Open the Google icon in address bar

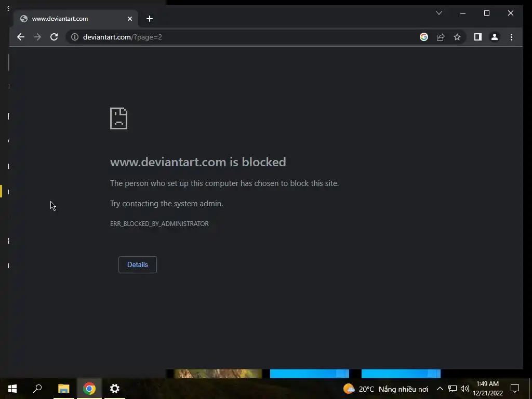(x=424, y=37)
